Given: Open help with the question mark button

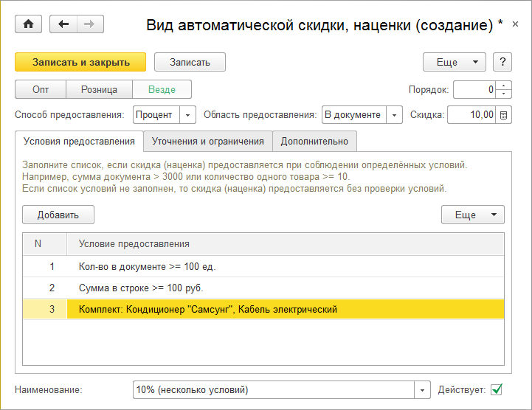Looking at the screenshot, I should coord(502,62).
